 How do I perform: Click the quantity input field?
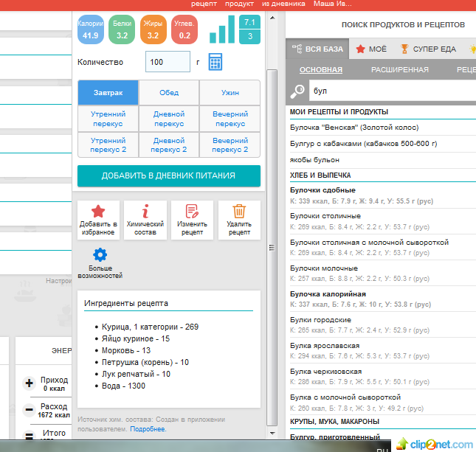click(168, 62)
